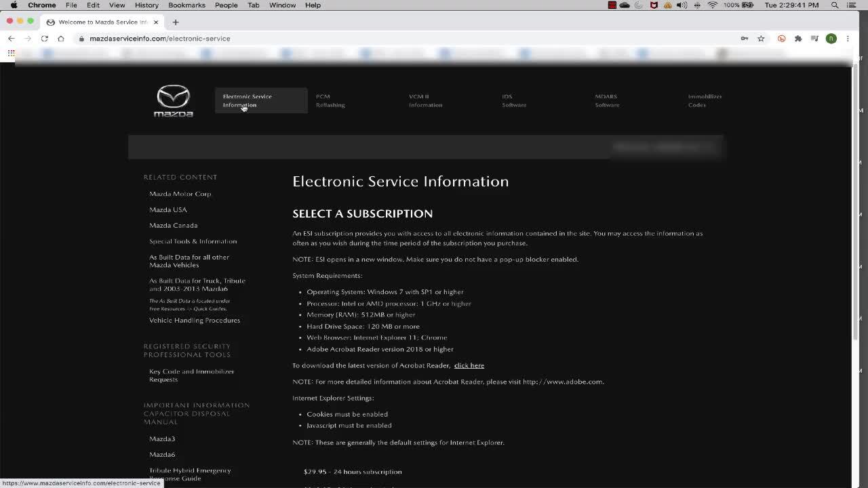
Task: Switch to PCM Reflashing tab
Action: tap(330, 100)
